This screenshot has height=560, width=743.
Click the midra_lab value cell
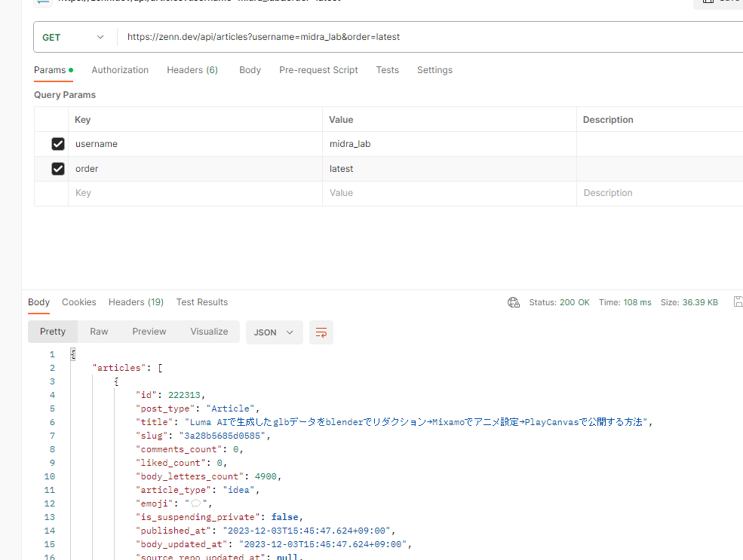(x=450, y=144)
